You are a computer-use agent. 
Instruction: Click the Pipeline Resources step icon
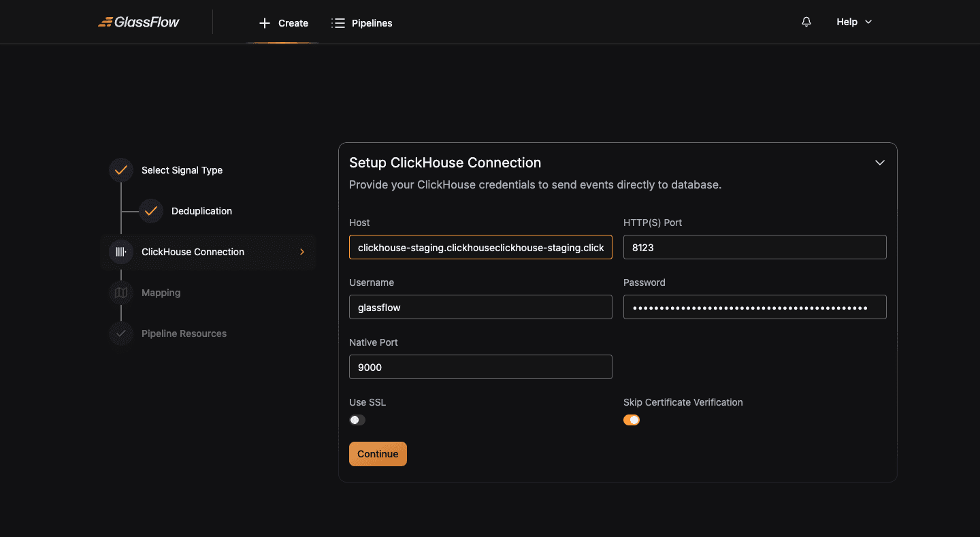tap(121, 333)
